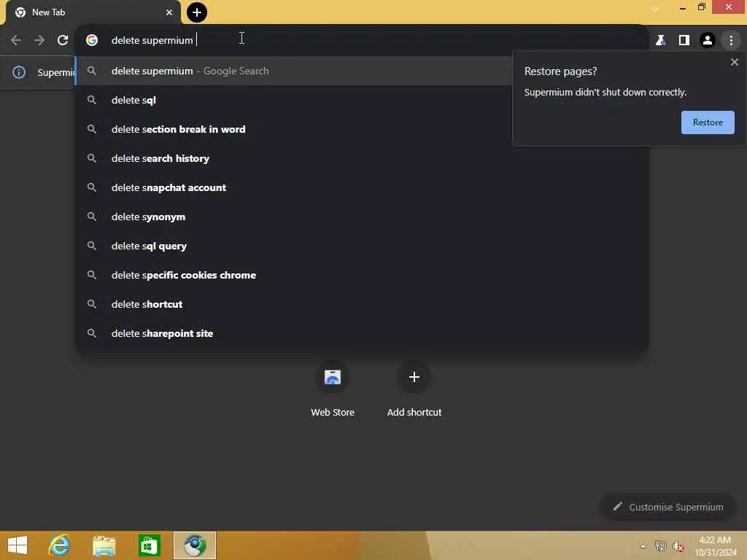
Task: Open the three-dot browser menu
Action: click(731, 41)
